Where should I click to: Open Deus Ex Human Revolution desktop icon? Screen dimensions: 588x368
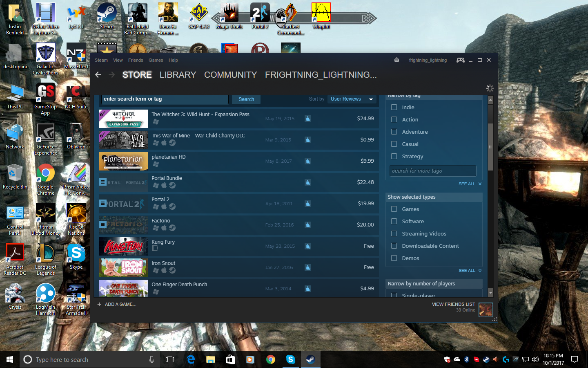[168, 18]
